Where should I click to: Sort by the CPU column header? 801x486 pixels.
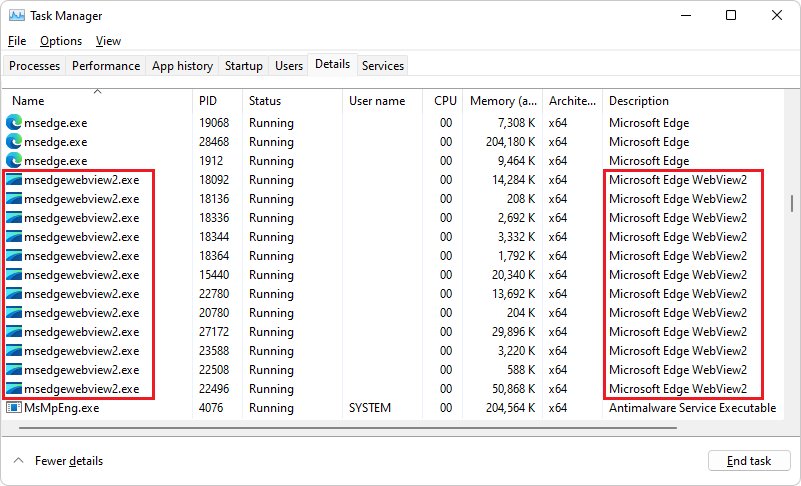(x=442, y=101)
